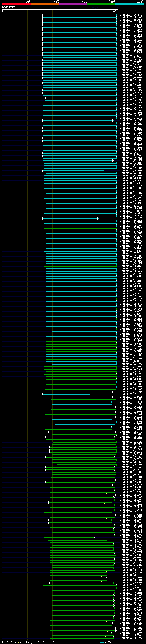Click hit UniRef100_A6N038
Image resolution: width=146 pixels, height=644 pixels.
pos(131,98)
